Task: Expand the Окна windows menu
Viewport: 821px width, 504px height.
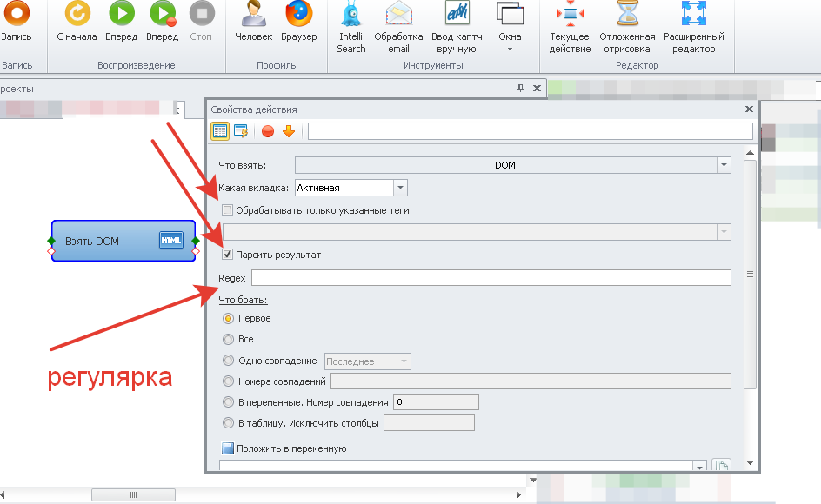Action: click(x=510, y=27)
